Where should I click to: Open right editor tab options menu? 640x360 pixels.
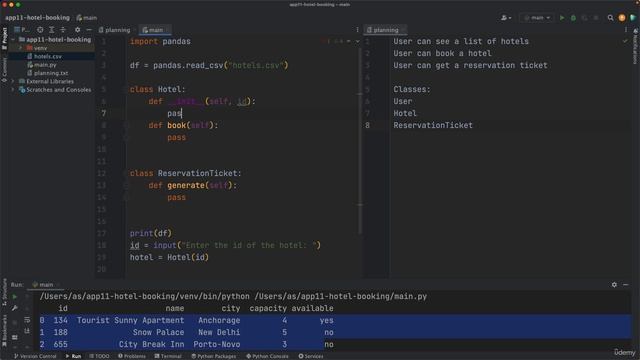pos(625,30)
